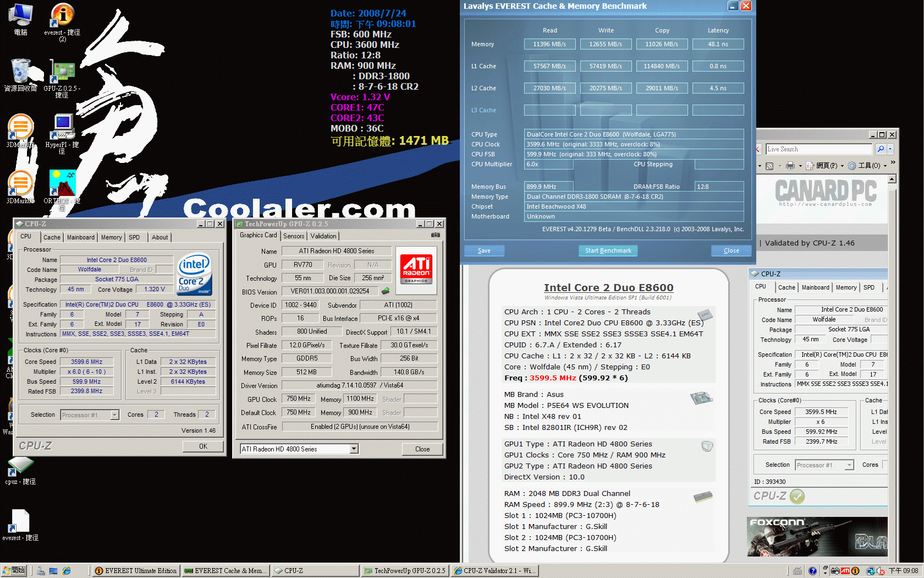Launch the ORTHOS desktop shortcut

pos(62,190)
